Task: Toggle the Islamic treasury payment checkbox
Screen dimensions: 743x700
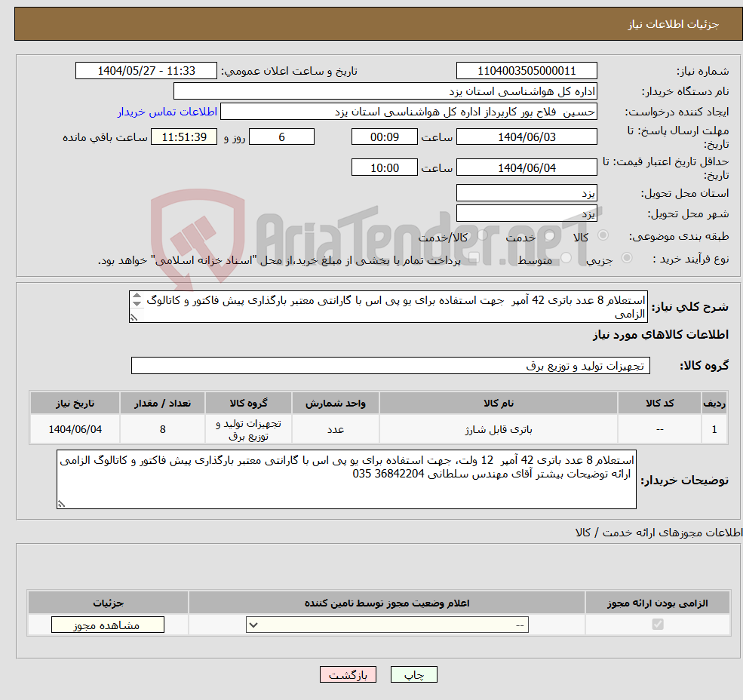Action: click(x=474, y=258)
